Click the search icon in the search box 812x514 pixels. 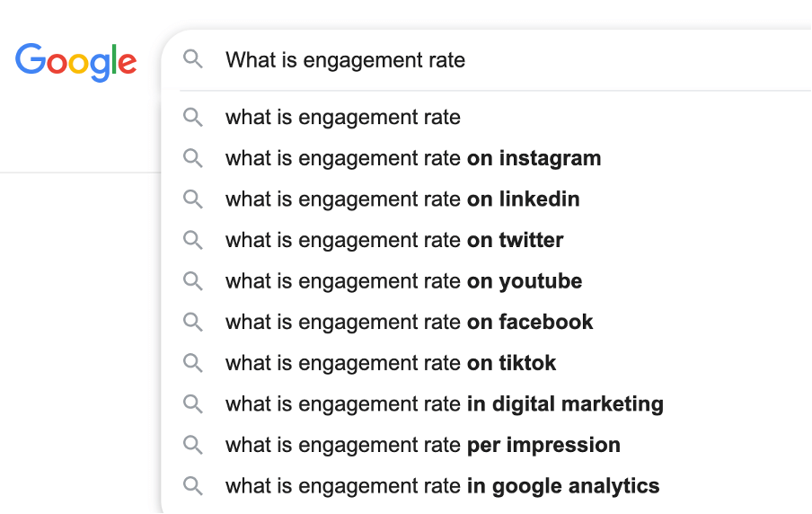tap(193, 60)
